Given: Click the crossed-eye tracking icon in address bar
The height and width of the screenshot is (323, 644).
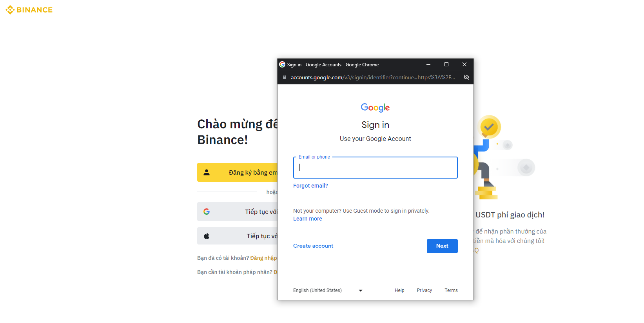Looking at the screenshot, I should point(466,77).
